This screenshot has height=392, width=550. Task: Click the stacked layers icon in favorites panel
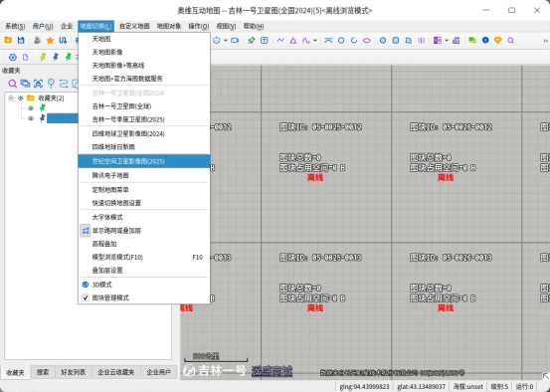[25, 84]
